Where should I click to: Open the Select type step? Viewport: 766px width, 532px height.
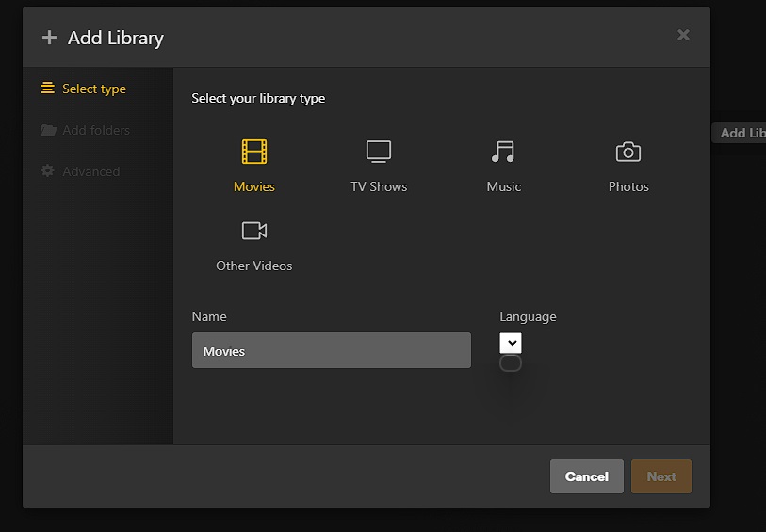(x=84, y=89)
